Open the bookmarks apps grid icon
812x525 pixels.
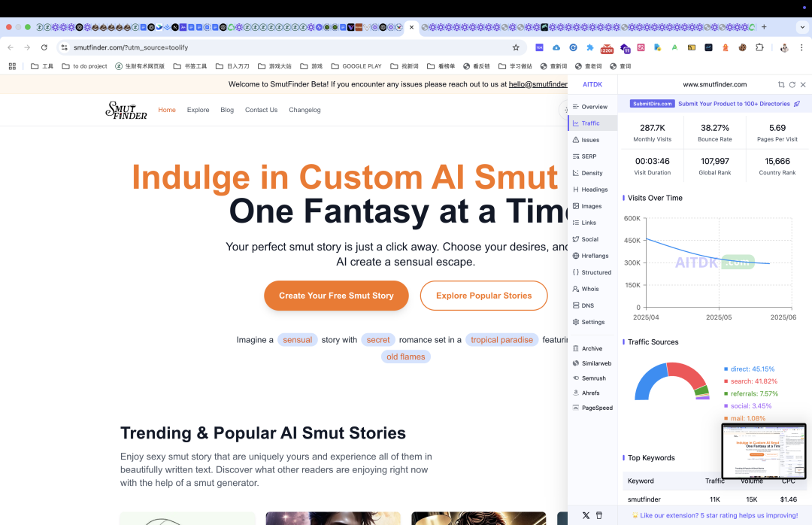(13, 66)
